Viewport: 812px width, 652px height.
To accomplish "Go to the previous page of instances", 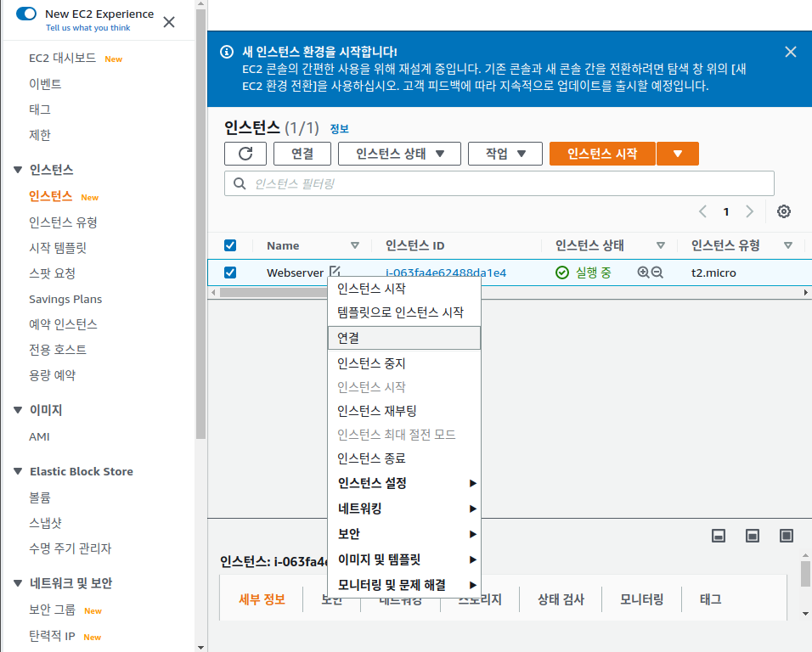I will (702, 211).
